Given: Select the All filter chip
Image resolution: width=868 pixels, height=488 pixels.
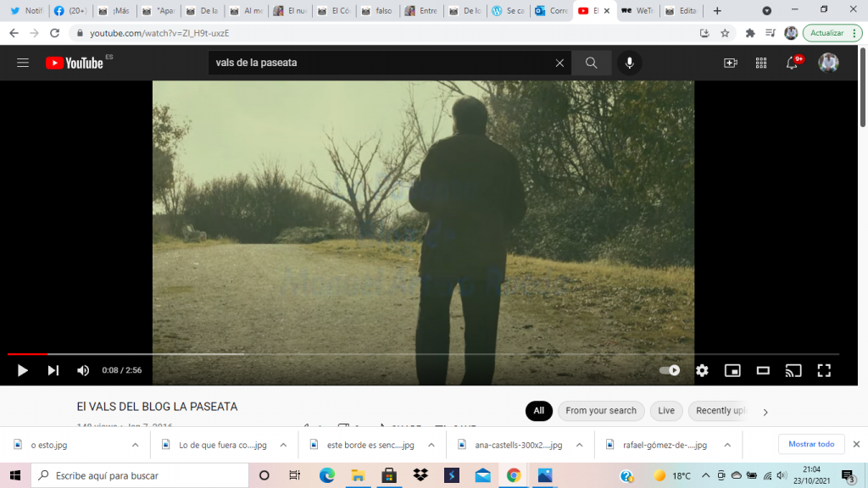Looking at the screenshot, I should coord(538,411).
